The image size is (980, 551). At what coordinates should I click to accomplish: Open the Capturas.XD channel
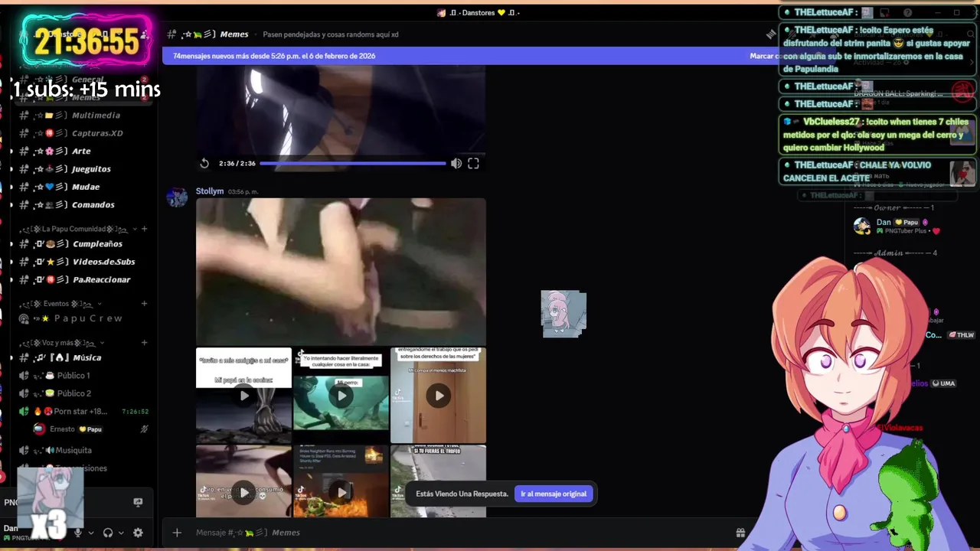pos(84,133)
